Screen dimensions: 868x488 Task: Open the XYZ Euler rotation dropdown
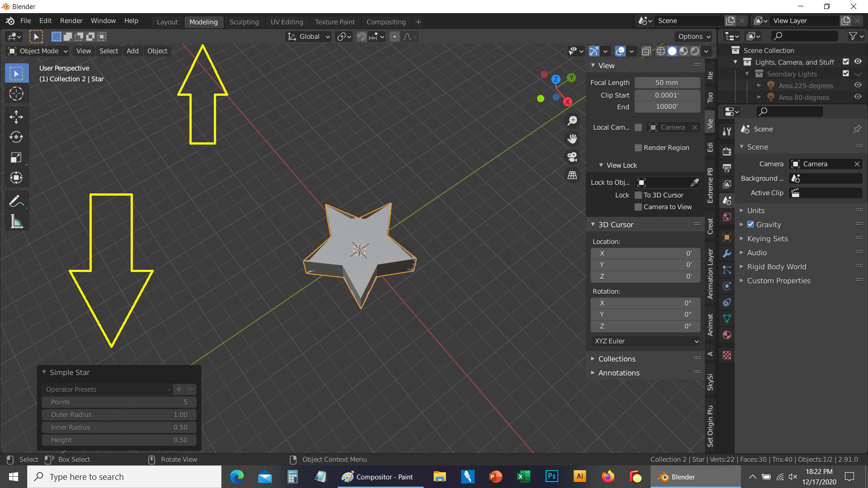point(645,341)
